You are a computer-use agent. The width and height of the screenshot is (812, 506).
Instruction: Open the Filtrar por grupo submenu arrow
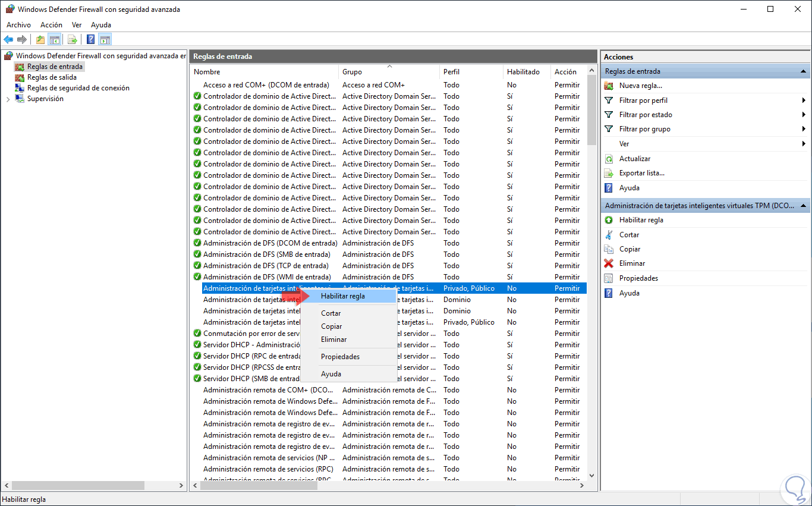(x=804, y=129)
